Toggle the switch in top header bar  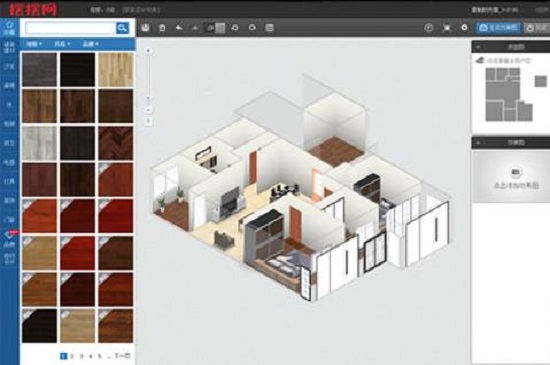[502, 9]
